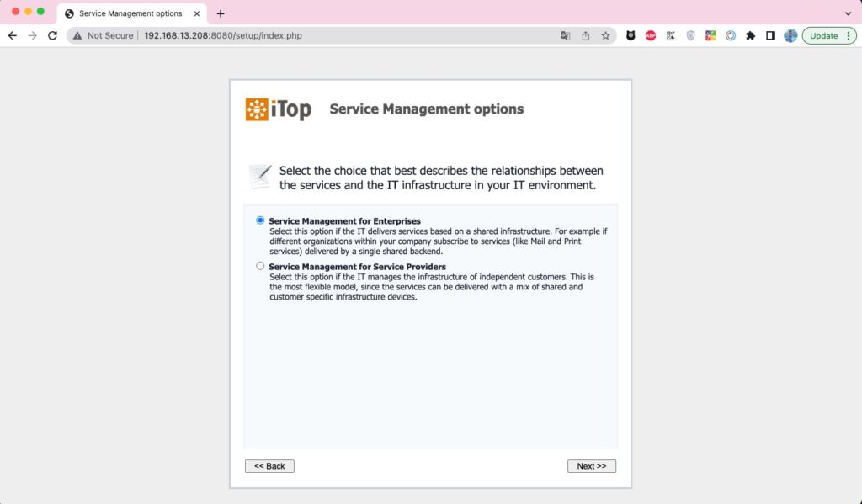Select Service Management for Service Providers radio
The image size is (862, 504).
coord(260,266)
